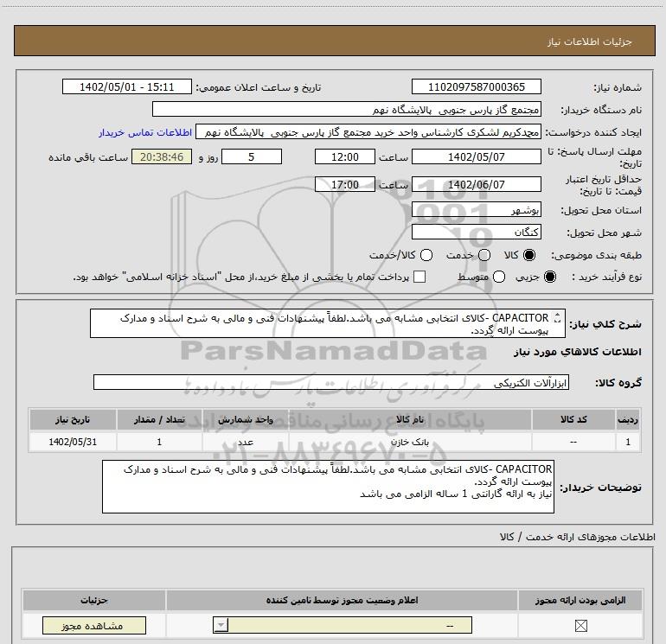Select the کالا radio button
Screen dimensions: 666x644
click(529, 255)
